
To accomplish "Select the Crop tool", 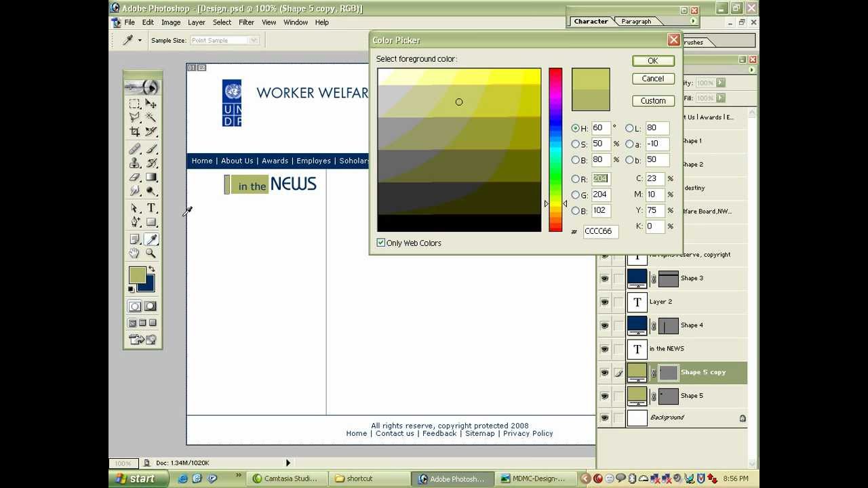I will (134, 131).
